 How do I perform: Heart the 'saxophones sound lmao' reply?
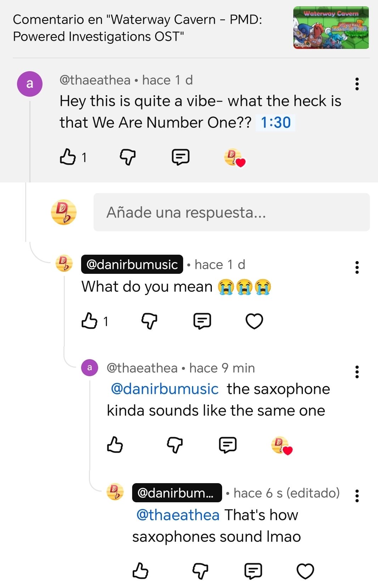tap(305, 571)
